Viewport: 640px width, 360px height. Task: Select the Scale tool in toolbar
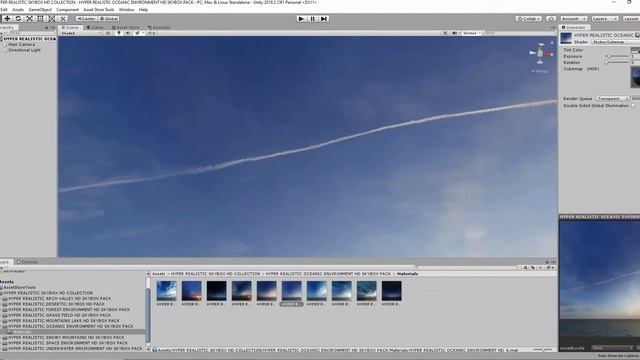[x=29, y=18]
